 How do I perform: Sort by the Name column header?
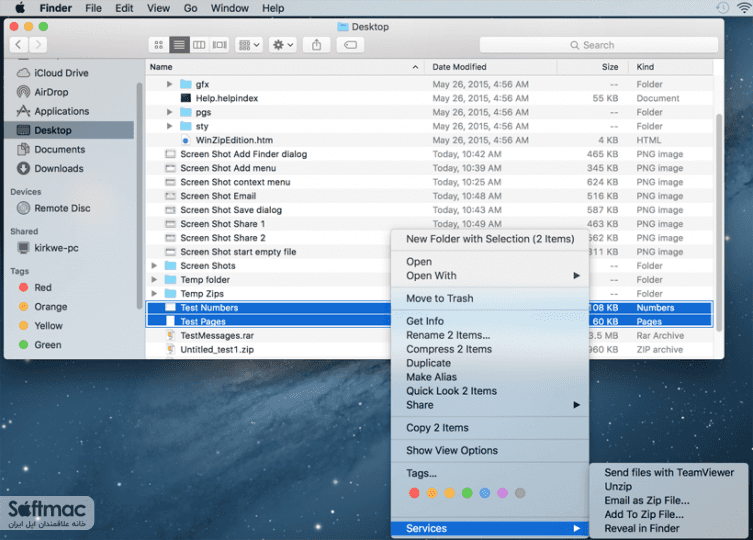click(285, 67)
